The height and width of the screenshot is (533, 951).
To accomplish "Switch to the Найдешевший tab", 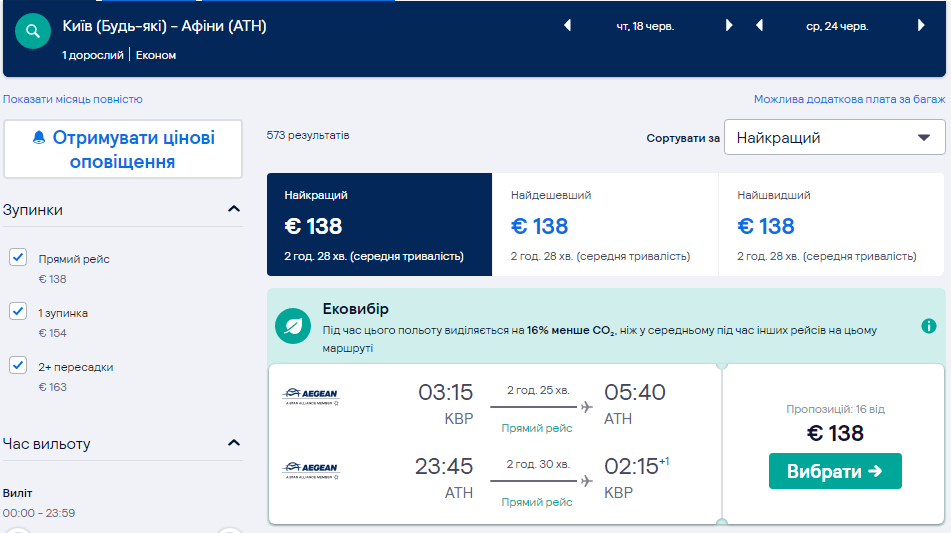I will [605, 225].
